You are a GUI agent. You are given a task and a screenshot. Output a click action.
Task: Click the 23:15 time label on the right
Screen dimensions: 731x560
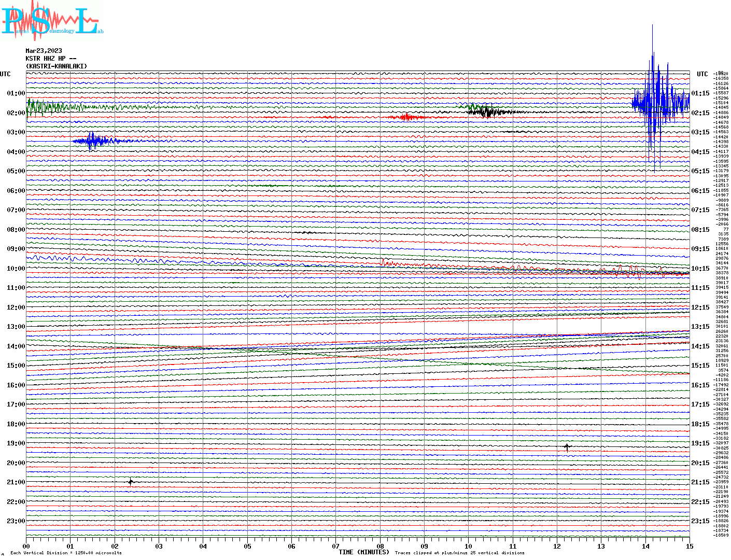[x=700, y=521]
